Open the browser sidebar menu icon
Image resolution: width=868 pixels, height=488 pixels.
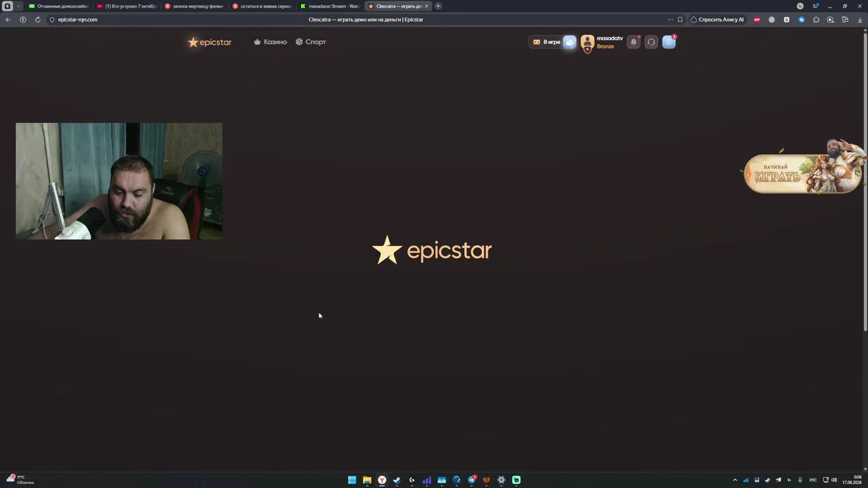(815, 6)
